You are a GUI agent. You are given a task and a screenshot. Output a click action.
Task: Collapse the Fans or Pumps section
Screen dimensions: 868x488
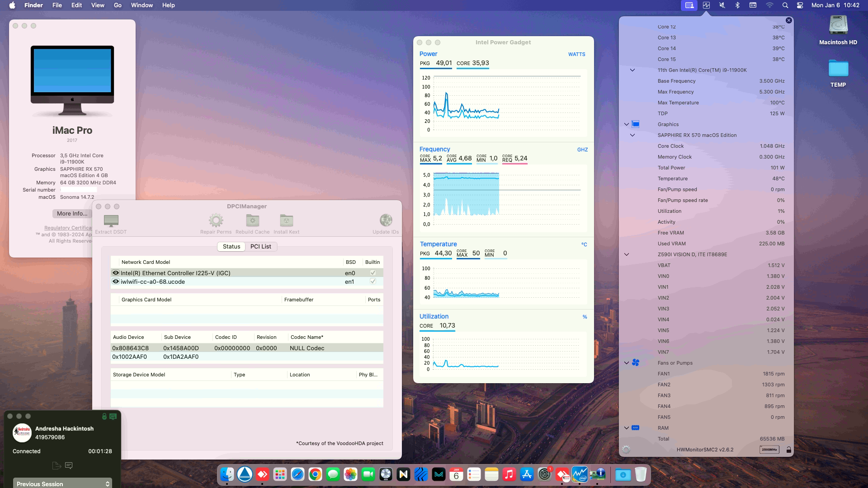[627, 363]
